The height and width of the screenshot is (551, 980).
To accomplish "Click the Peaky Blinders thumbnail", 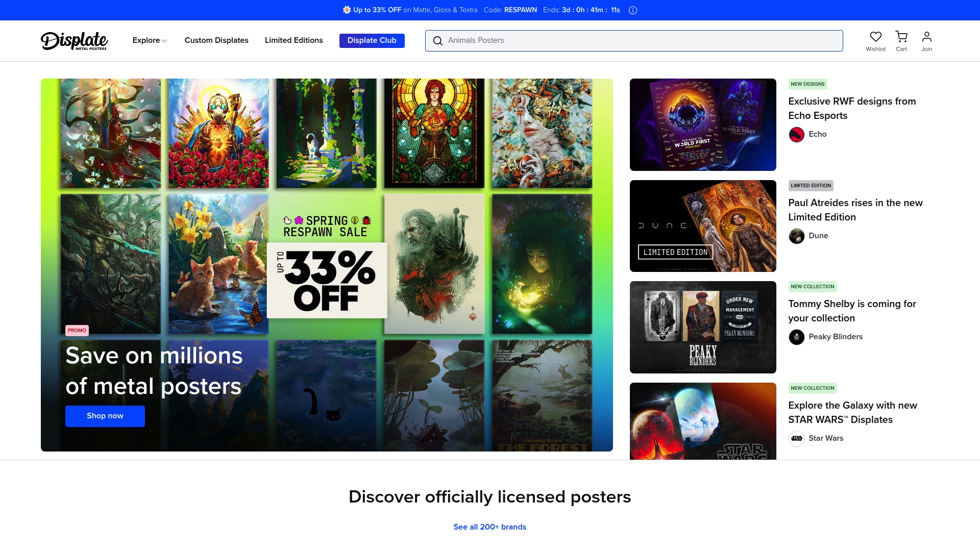I will (703, 327).
